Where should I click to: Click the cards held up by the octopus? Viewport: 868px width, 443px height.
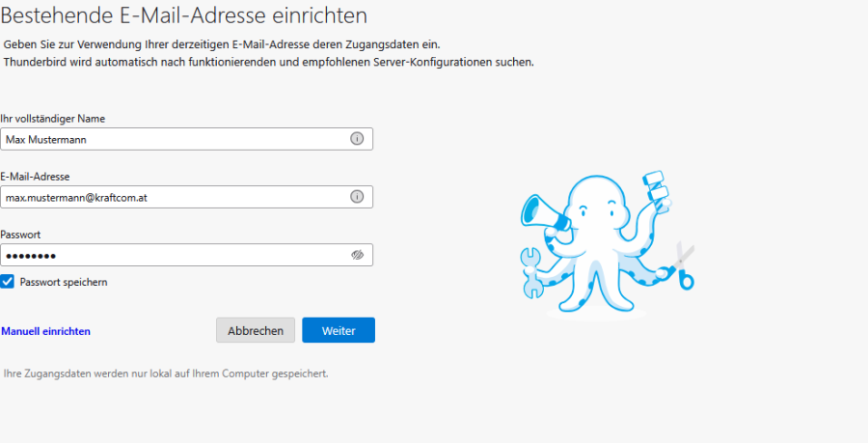656,186
